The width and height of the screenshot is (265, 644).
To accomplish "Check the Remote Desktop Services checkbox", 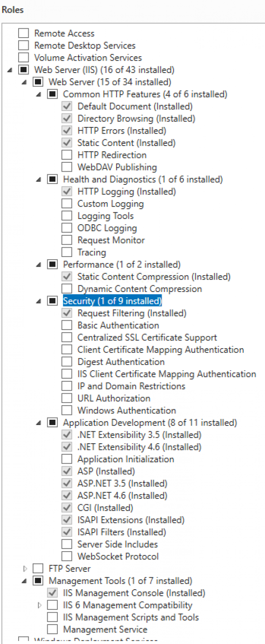I will tap(23, 46).
